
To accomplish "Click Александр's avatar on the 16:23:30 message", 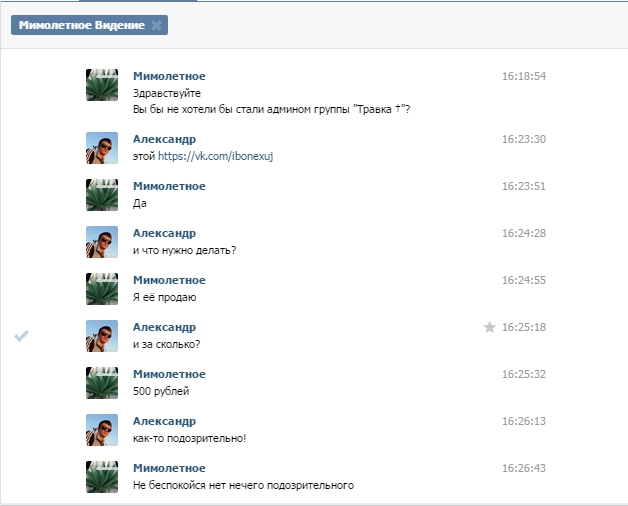I will click(x=102, y=148).
